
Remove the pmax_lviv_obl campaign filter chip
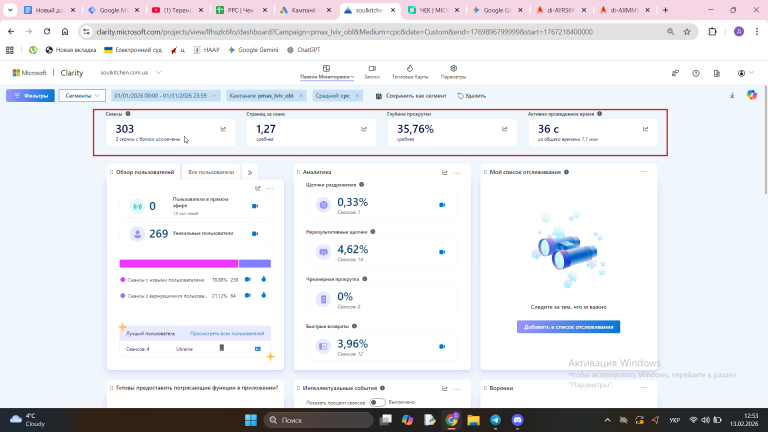tap(301, 96)
